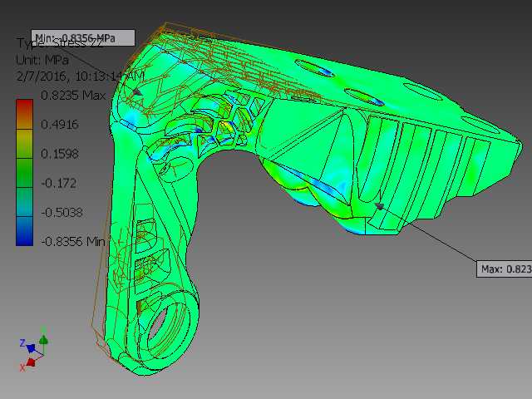Screen dimensions: 532x399
Task: Click the -0.5038 legend value
Action: [x=62, y=213]
